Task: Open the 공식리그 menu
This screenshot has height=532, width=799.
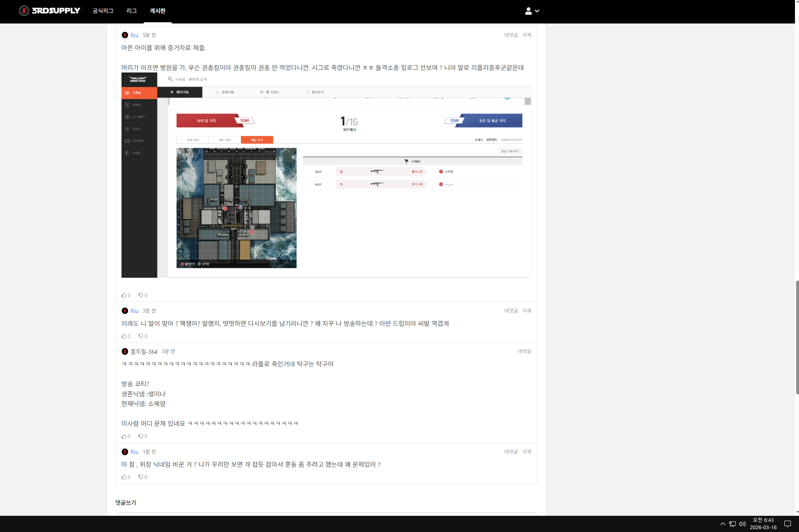Action: (x=103, y=11)
